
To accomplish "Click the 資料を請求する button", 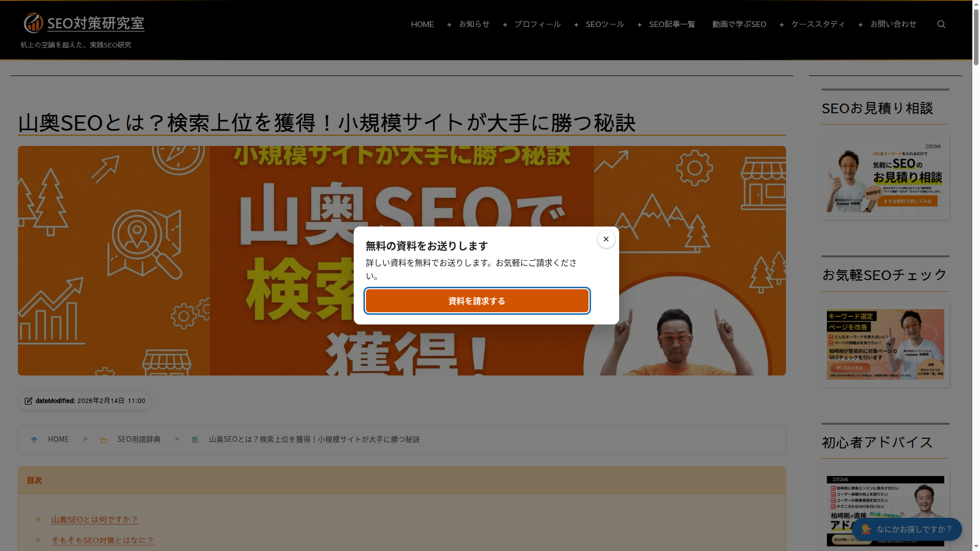I will point(477,301).
